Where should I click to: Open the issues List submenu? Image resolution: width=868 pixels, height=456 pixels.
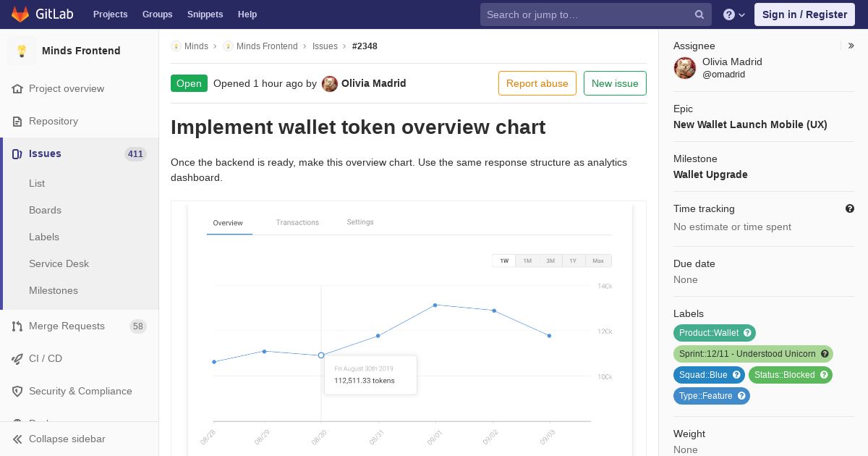coord(37,184)
